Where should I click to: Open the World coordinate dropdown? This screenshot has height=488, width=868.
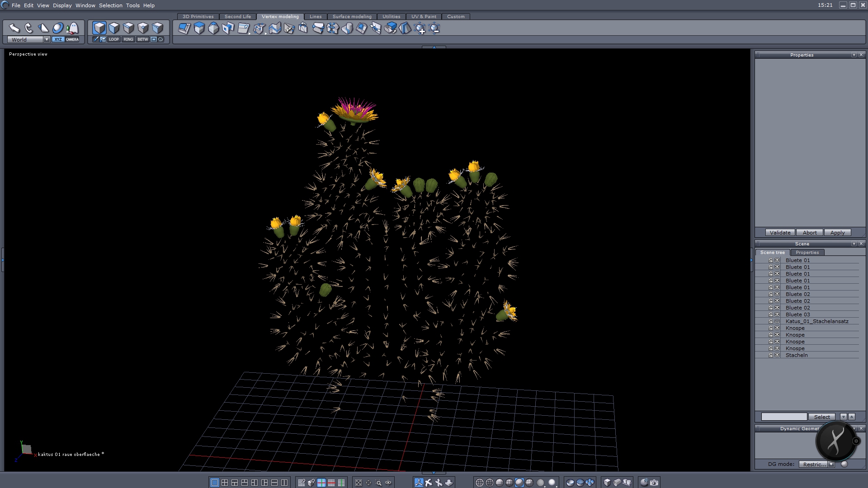coord(47,39)
